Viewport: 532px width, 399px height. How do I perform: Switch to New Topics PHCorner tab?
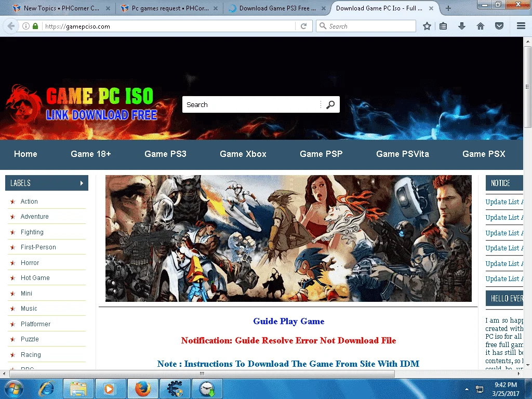61,8
